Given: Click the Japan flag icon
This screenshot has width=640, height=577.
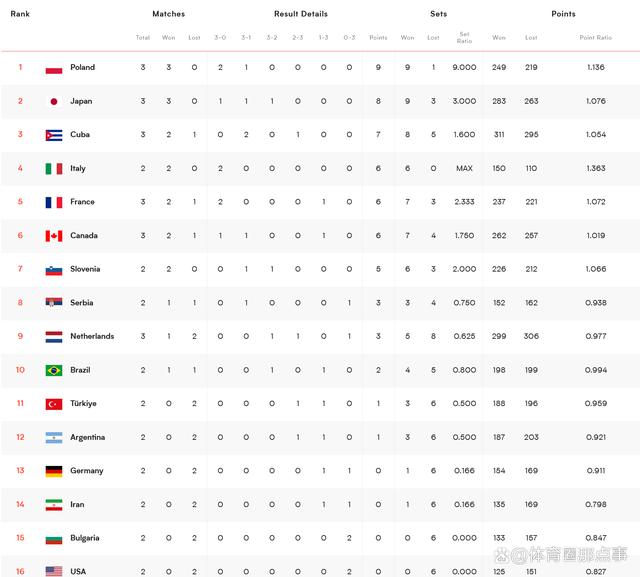Looking at the screenshot, I should coord(54,102).
